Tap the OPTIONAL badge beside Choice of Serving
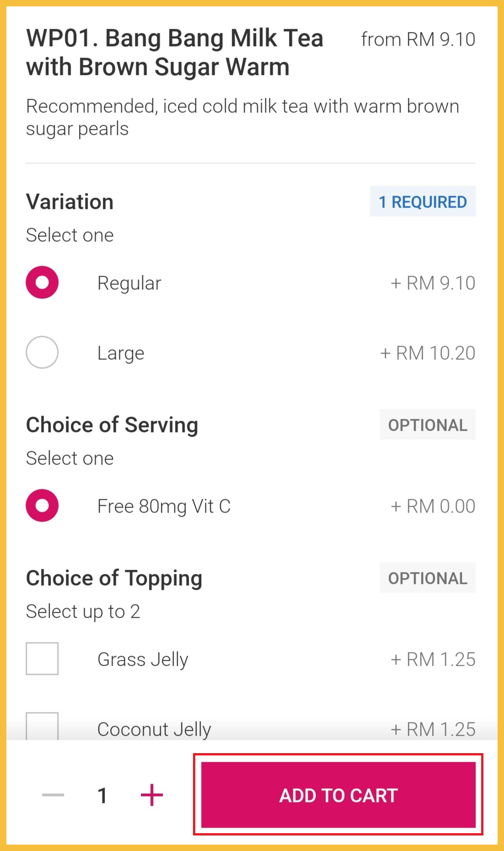 pos(428,425)
